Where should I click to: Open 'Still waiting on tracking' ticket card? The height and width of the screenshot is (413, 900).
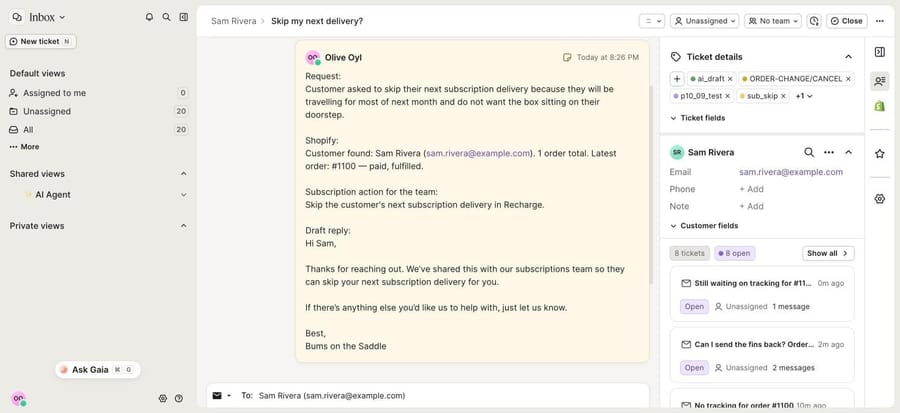point(762,294)
